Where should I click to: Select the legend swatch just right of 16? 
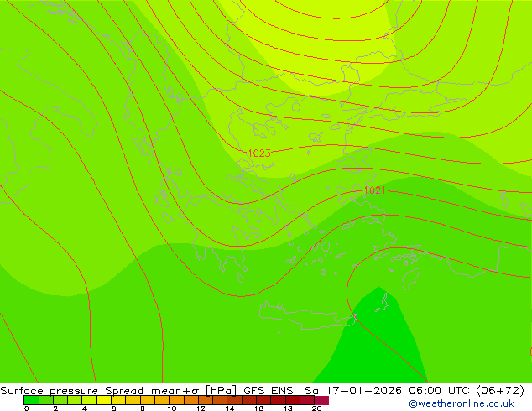263,400
